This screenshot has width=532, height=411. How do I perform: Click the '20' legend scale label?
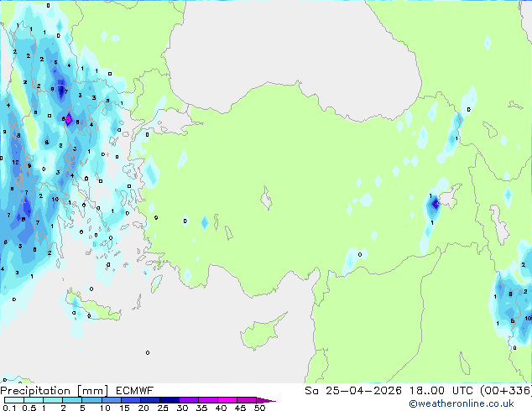click(x=143, y=408)
